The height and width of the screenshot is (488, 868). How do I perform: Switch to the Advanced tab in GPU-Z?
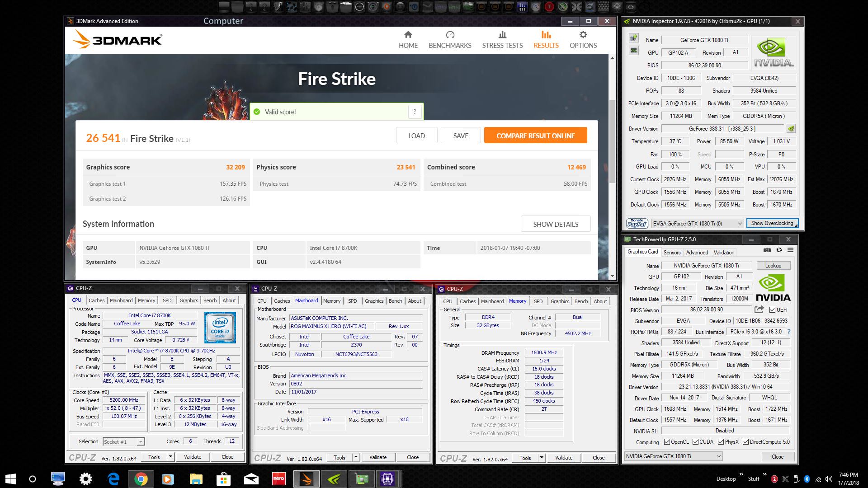click(x=697, y=253)
